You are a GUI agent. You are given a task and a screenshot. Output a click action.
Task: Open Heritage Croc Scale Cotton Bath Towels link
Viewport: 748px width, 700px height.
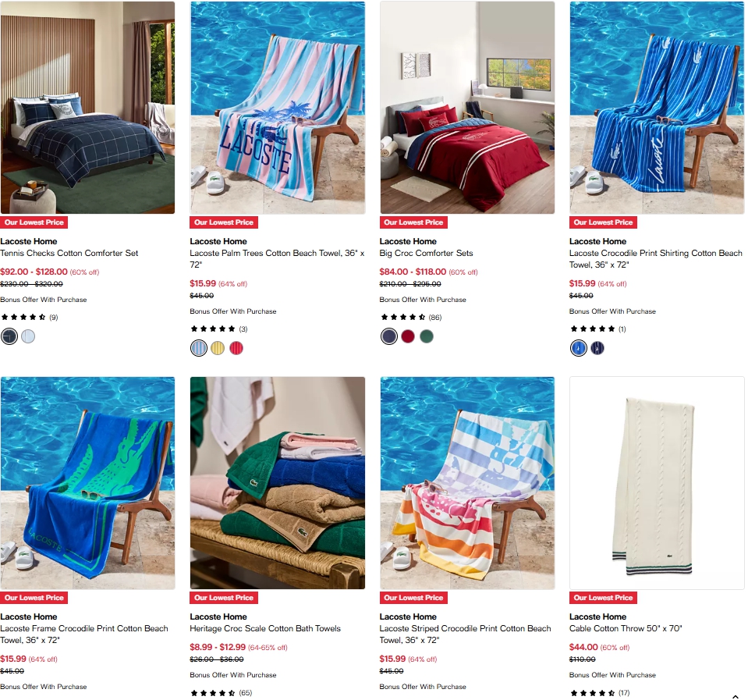pyautogui.click(x=265, y=628)
